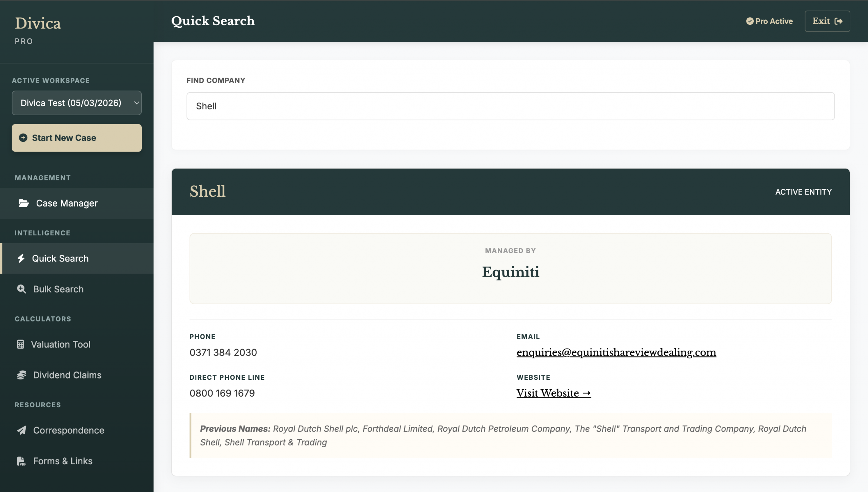
Task: Follow the Visit Website link
Action: [554, 393]
